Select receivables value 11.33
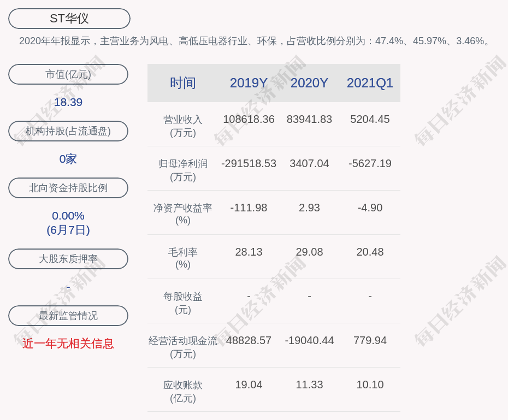 (x=309, y=384)
